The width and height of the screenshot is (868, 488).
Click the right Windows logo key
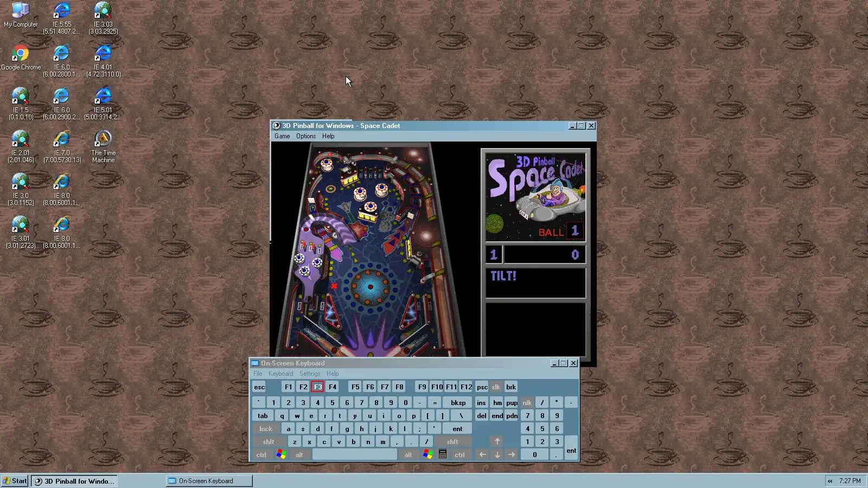427,454
